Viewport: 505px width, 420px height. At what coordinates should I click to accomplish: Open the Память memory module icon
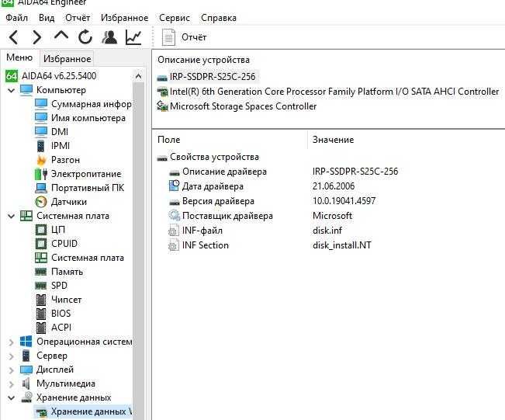[41, 272]
